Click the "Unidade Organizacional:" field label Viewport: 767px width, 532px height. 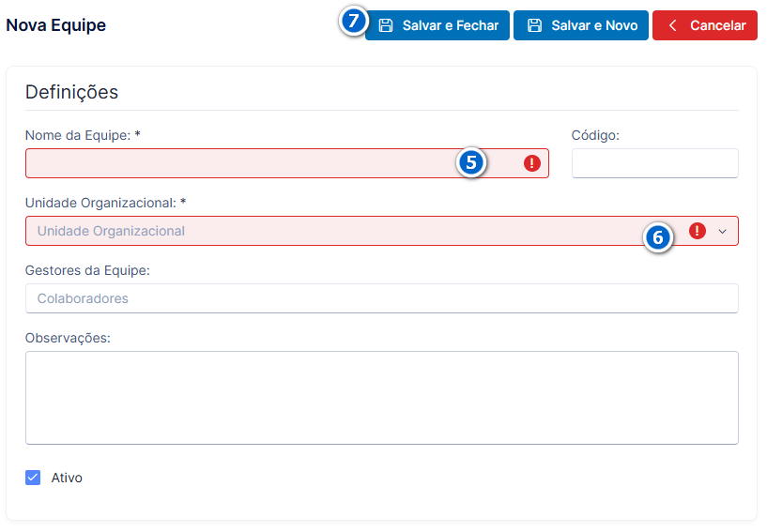coord(105,203)
